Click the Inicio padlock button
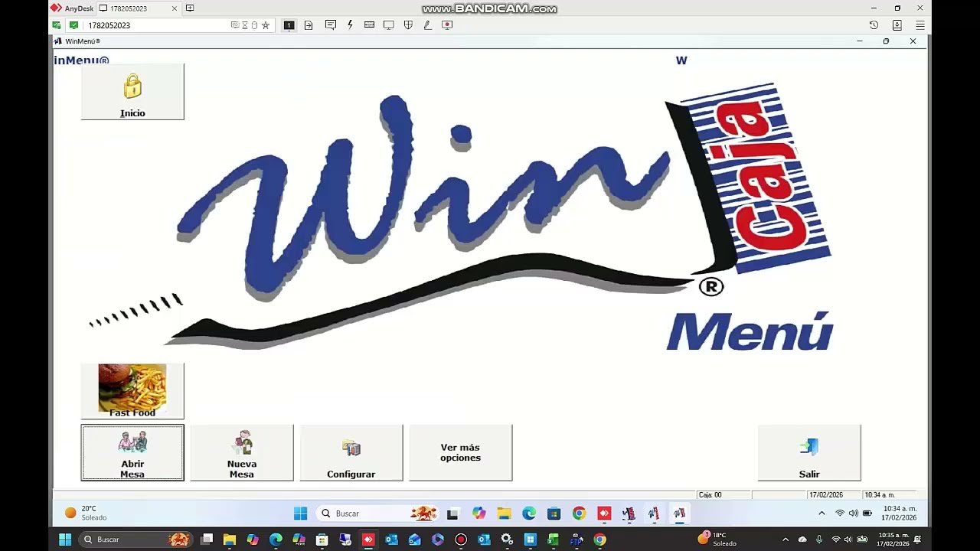Screen dimensions: 980x551 [132, 91]
